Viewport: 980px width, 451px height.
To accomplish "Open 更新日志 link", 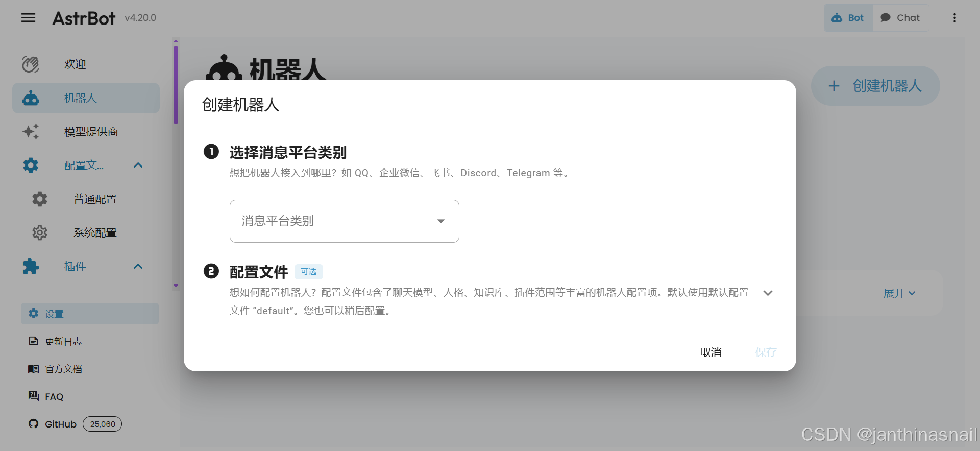I will pos(63,341).
